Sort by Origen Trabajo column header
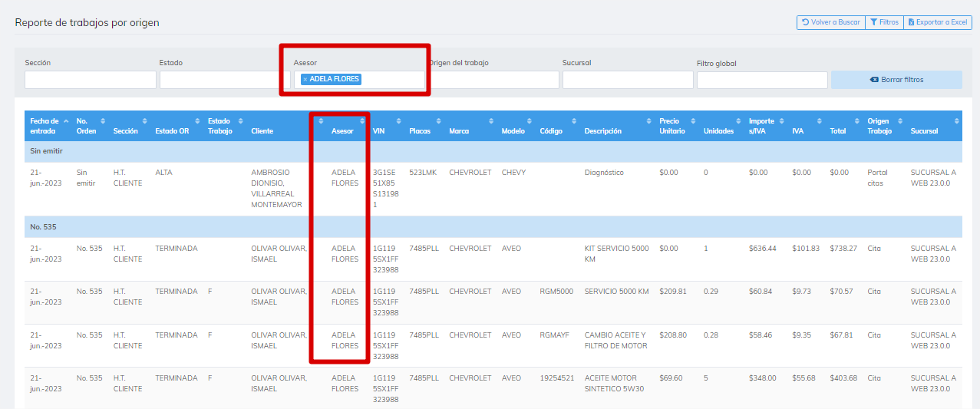The width and height of the screenshot is (980, 409). click(885, 126)
